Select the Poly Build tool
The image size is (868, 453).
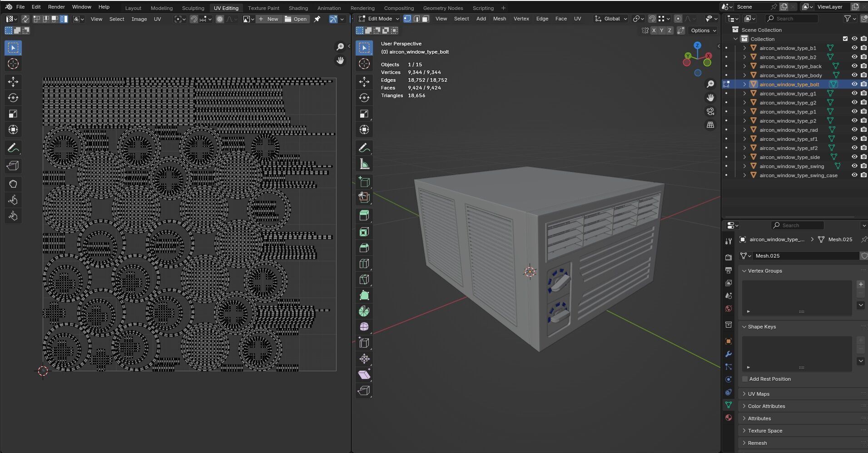click(x=364, y=295)
